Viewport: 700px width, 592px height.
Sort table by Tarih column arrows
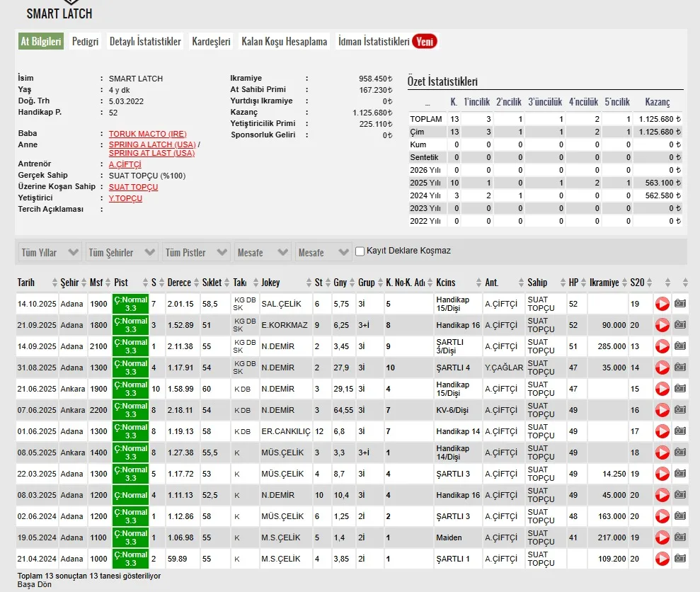[x=54, y=283]
